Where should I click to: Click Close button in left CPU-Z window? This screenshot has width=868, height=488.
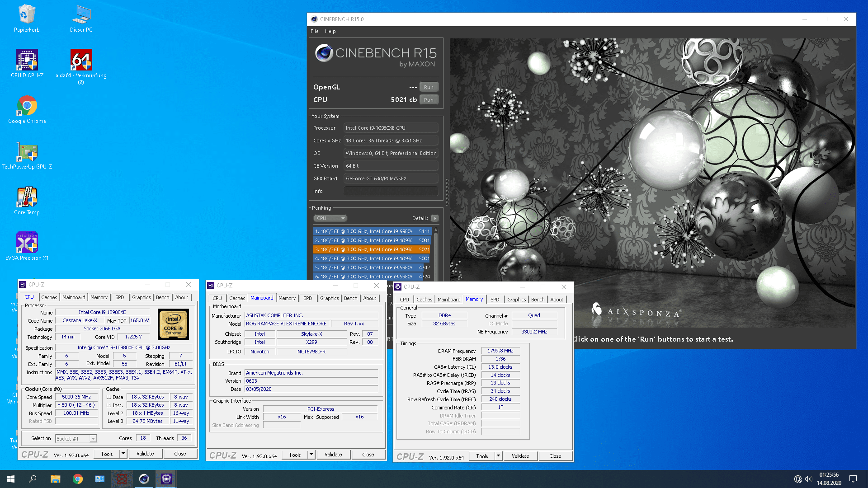pos(180,454)
